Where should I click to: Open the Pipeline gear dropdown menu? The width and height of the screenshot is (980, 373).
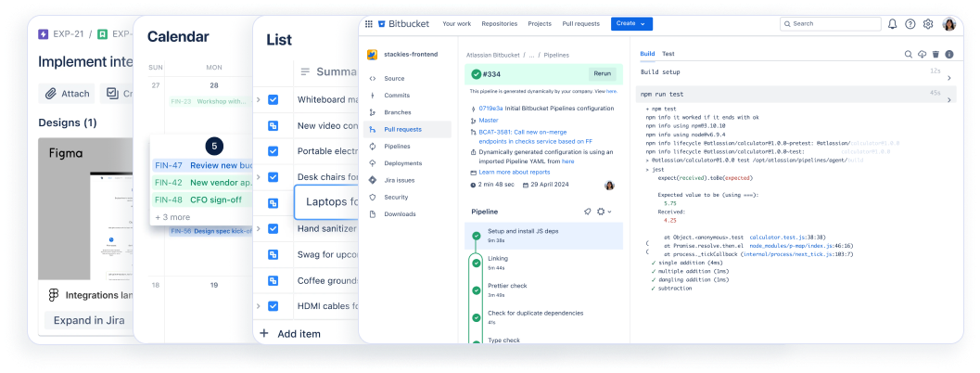coord(604,212)
